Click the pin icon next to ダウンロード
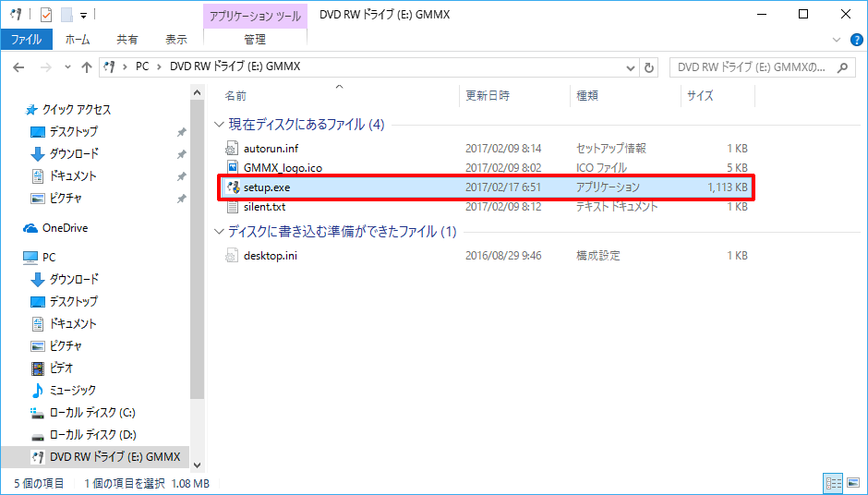 coord(181,154)
